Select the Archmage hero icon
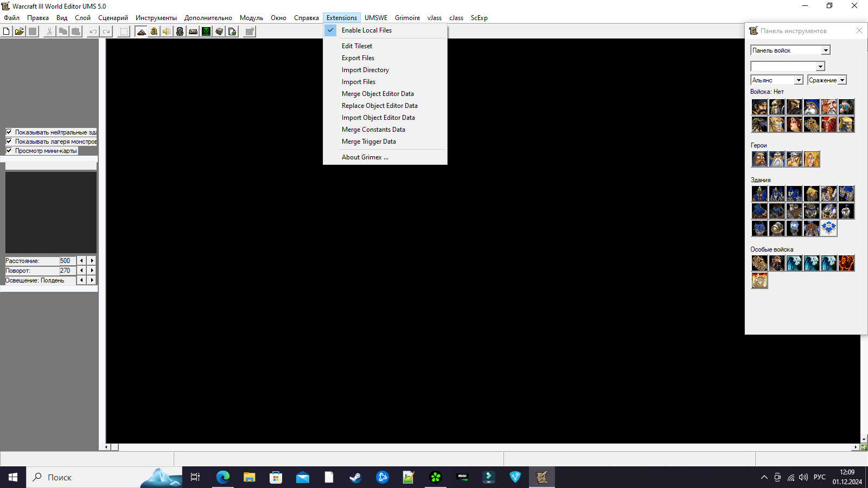Screen dimensions: 868x488 777,159
